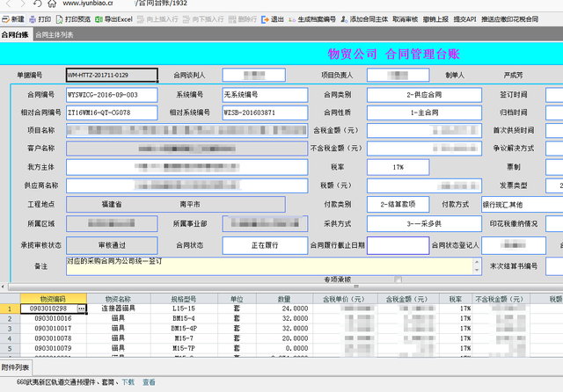Switch to the 合同主体列表 tab
Viewport: 563px width, 392px height.
point(55,35)
